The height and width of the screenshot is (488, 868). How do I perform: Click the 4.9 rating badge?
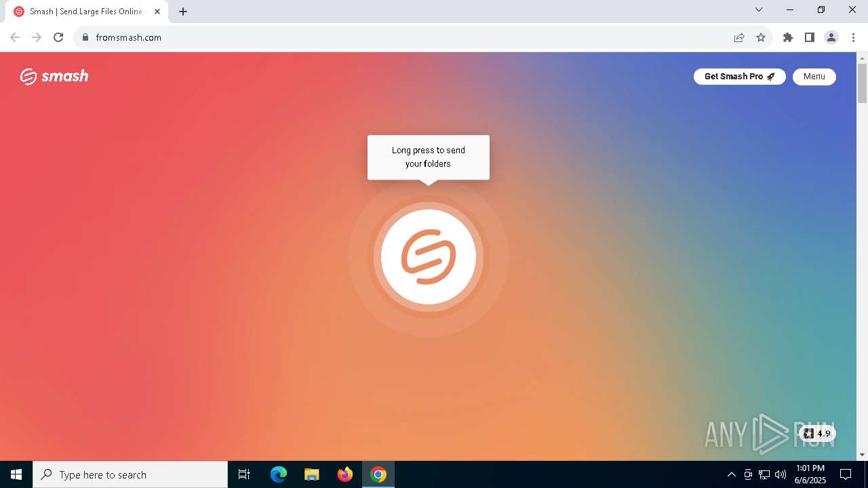click(817, 434)
